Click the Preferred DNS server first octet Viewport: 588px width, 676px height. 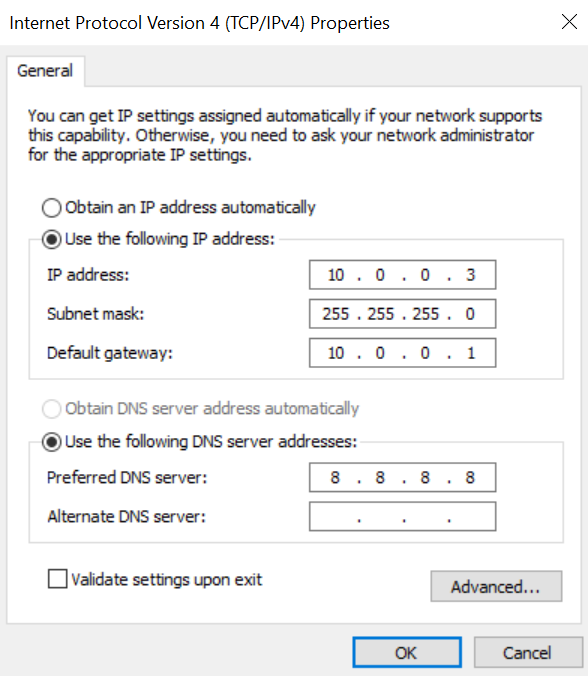(335, 477)
